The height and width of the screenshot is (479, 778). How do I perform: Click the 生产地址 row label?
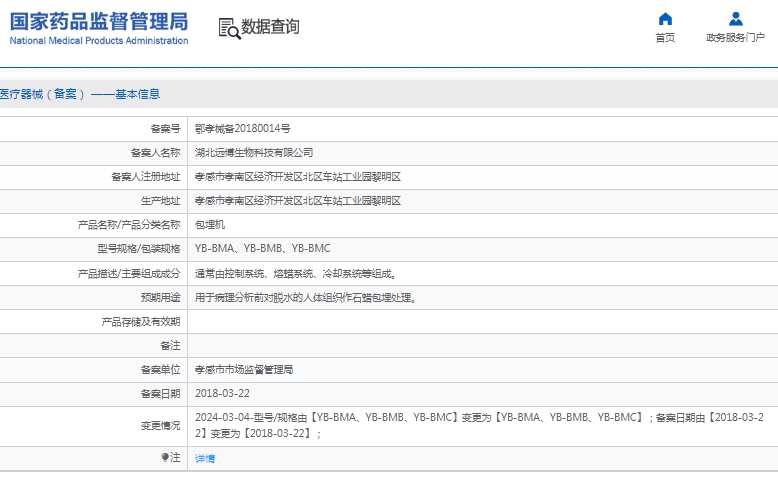pos(160,201)
